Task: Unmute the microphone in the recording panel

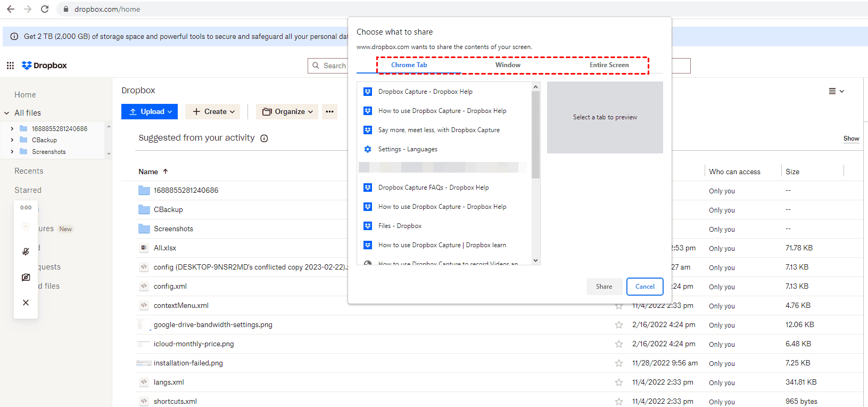Action: point(26,251)
